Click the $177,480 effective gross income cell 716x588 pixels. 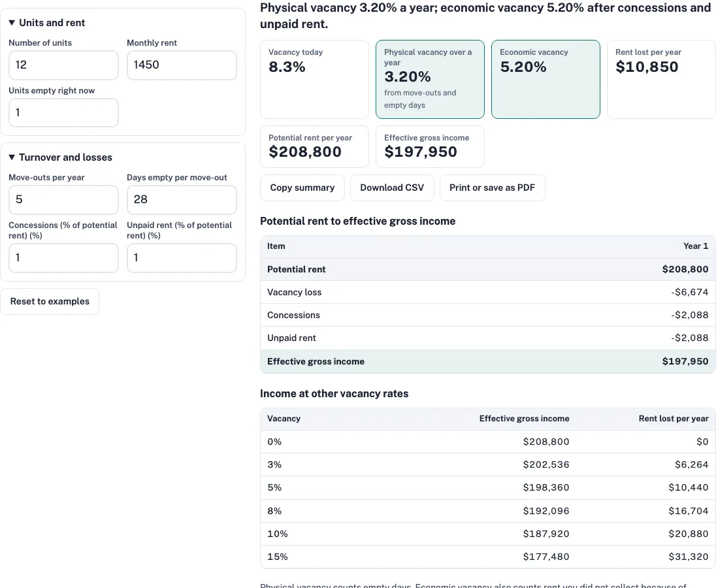(x=546, y=557)
